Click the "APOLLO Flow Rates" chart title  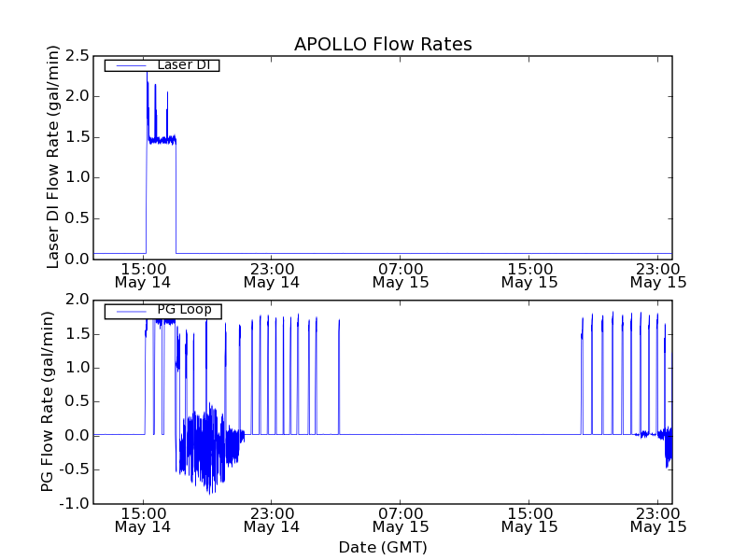(x=383, y=44)
